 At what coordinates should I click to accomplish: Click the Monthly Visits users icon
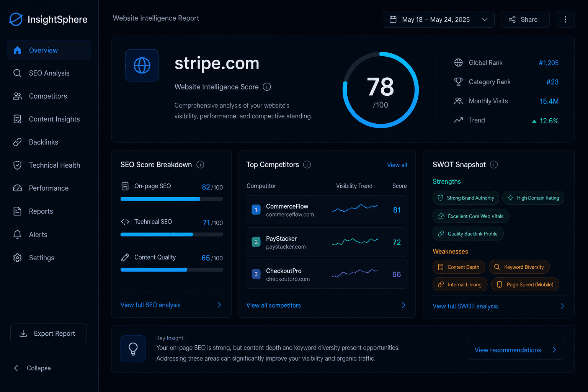coord(458,101)
